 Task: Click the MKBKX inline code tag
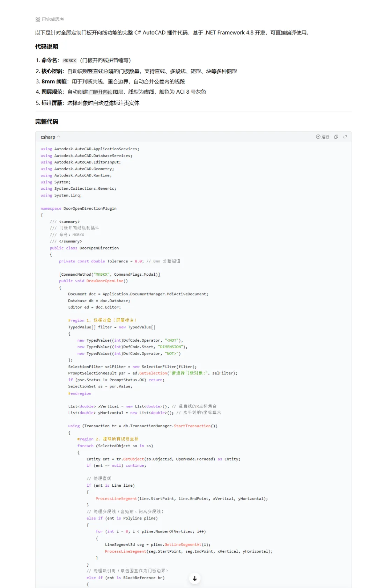click(x=69, y=60)
